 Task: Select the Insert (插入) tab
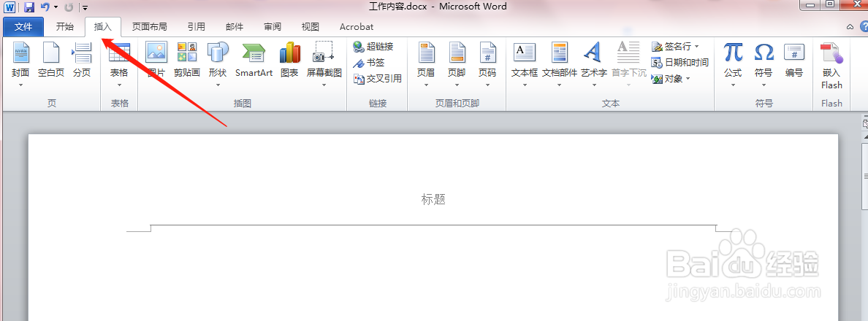pos(103,26)
